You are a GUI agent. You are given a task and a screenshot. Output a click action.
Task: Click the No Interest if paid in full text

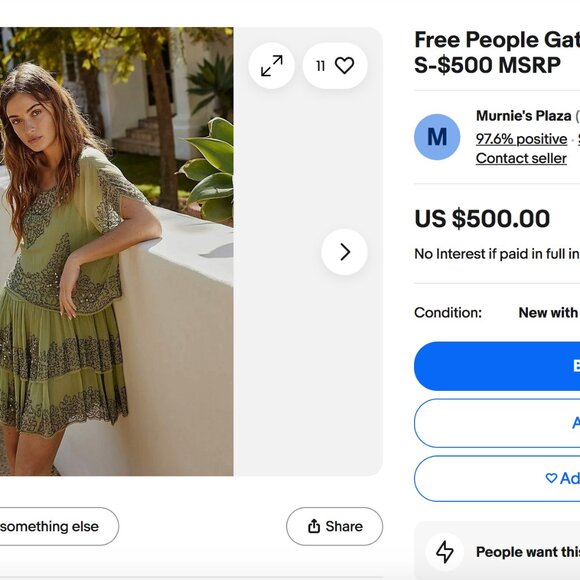(497, 254)
